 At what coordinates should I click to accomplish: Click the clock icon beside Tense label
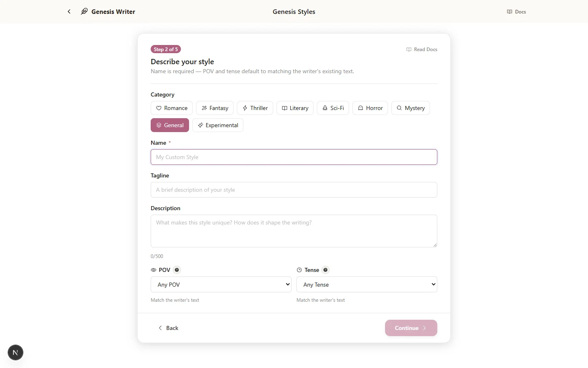click(x=299, y=270)
